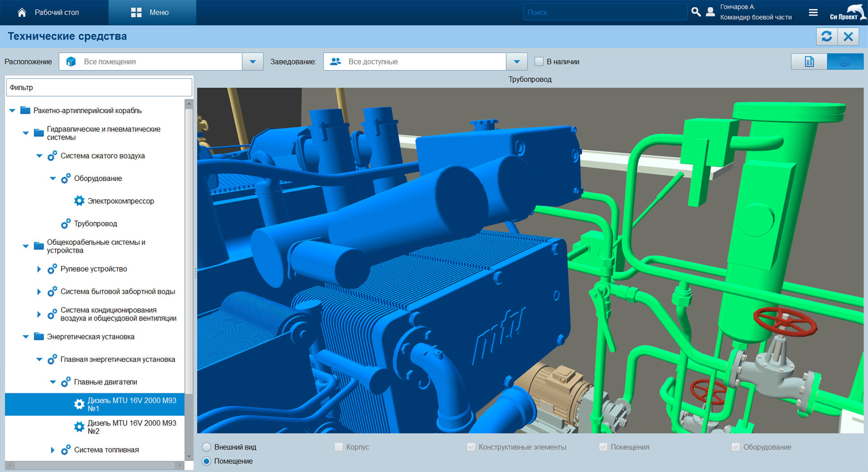Toggle the Корпус checkbox
Image resolution: width=868 pixels, height=472 pixels.
tap(339, 447)
